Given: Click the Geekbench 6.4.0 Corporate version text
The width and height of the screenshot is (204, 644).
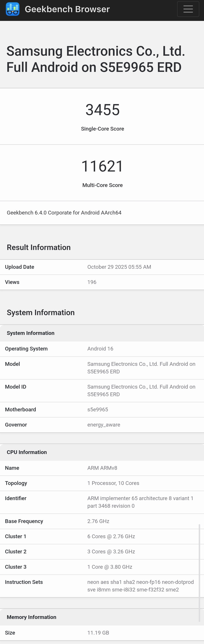Looking at the screenshot, I should click(x=64, y=213).
